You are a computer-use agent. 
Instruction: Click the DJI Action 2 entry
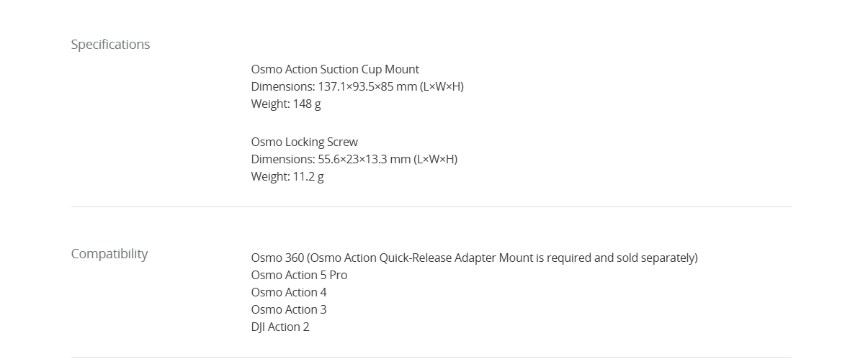(x=280, y=327)
